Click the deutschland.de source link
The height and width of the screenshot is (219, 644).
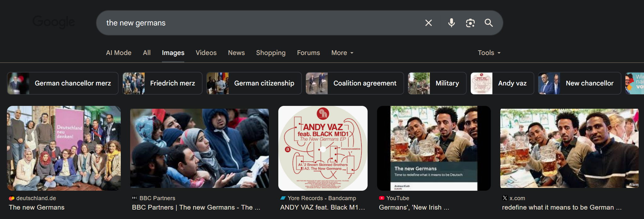pos(36,198)
